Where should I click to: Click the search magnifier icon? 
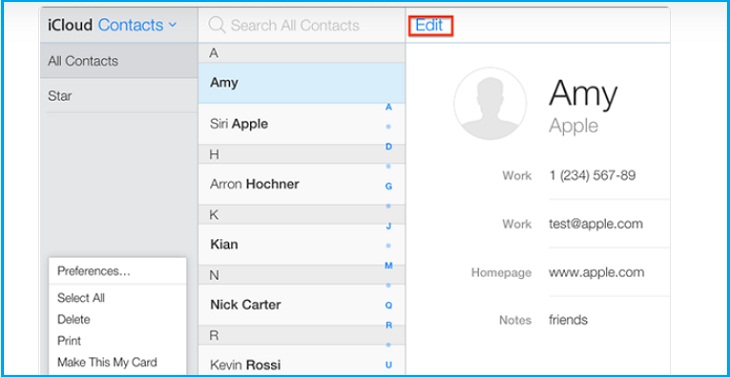[217, 25]
